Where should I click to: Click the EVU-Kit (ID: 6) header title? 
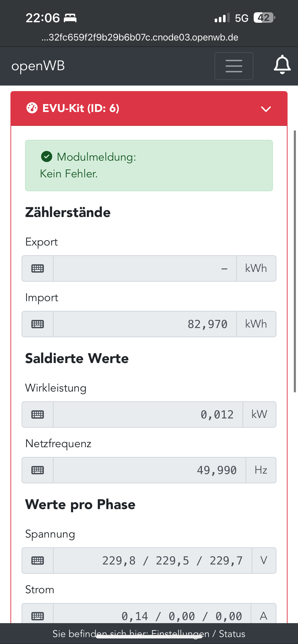coord(81,108)
